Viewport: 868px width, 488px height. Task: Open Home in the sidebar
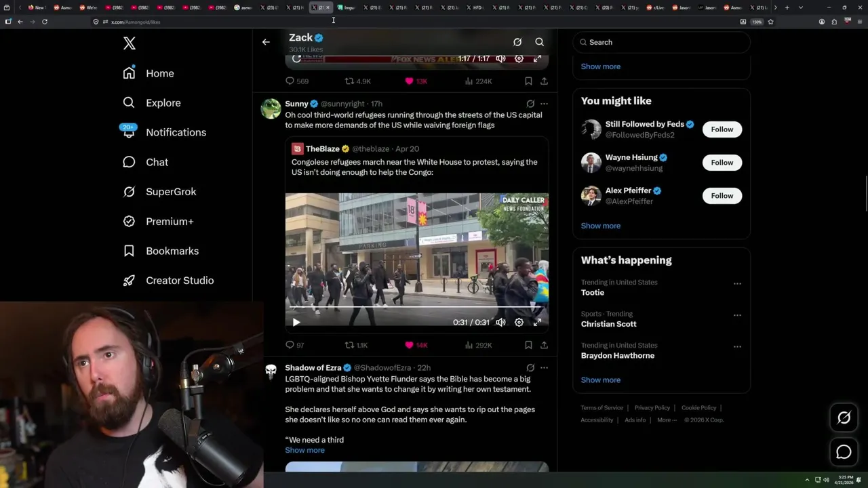click(x=149, y=73)
